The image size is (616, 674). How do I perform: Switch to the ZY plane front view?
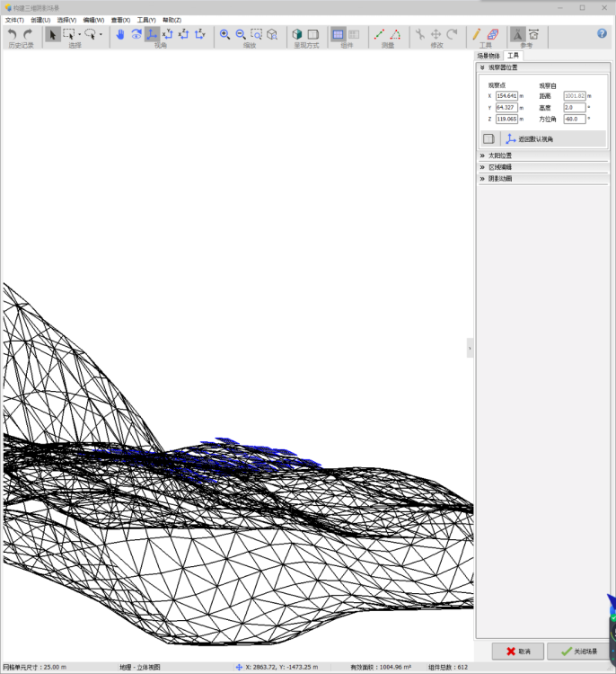199,34
